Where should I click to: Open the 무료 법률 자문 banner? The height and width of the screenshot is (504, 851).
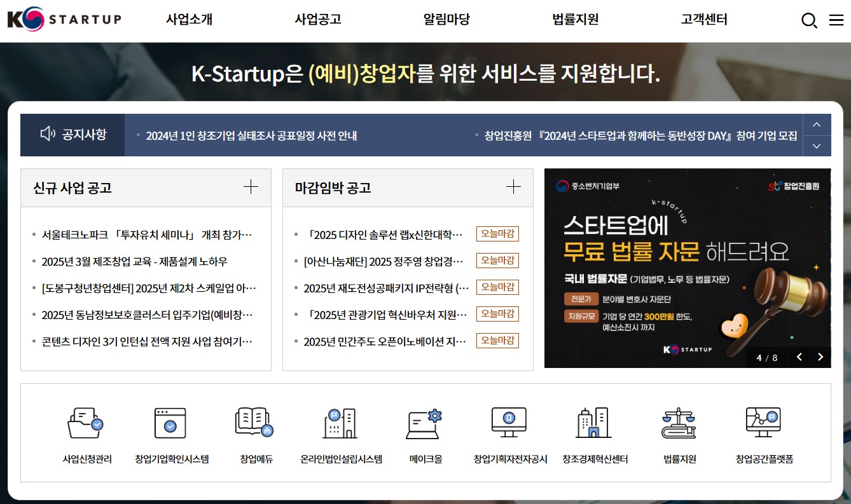pos(688,268)
